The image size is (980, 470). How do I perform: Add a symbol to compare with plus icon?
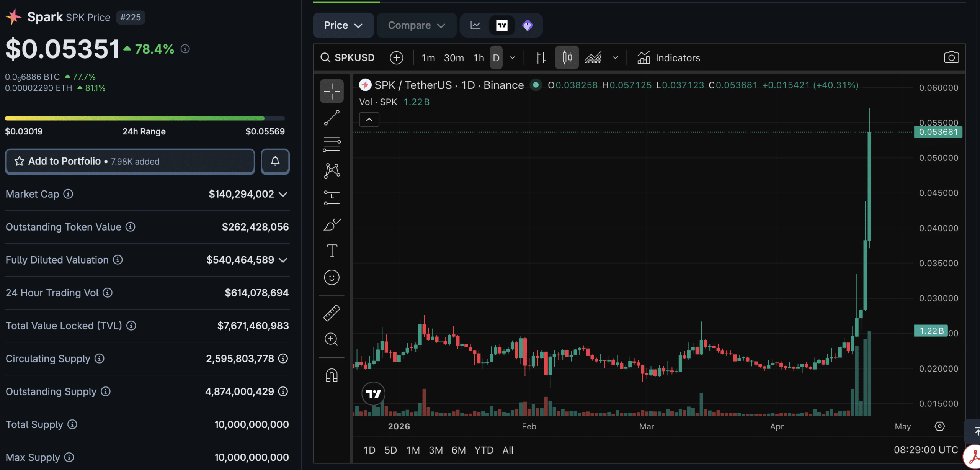coord(396,58)
